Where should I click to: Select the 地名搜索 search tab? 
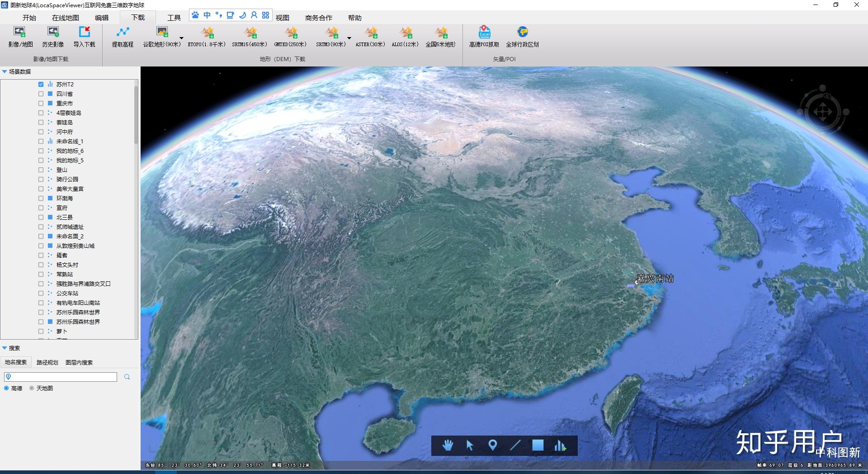[x=16, y=362]
